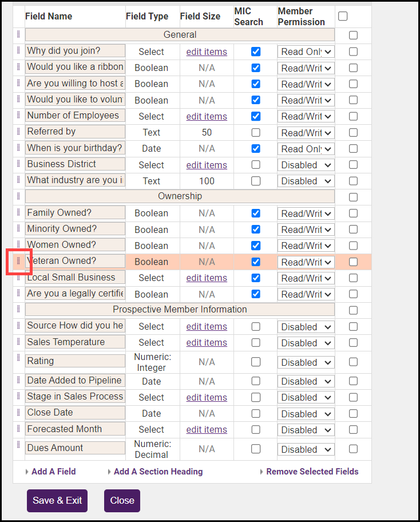Viewport: 420px width, 522px height.
Task: Click Add A Field
Action: coord(53,472)
